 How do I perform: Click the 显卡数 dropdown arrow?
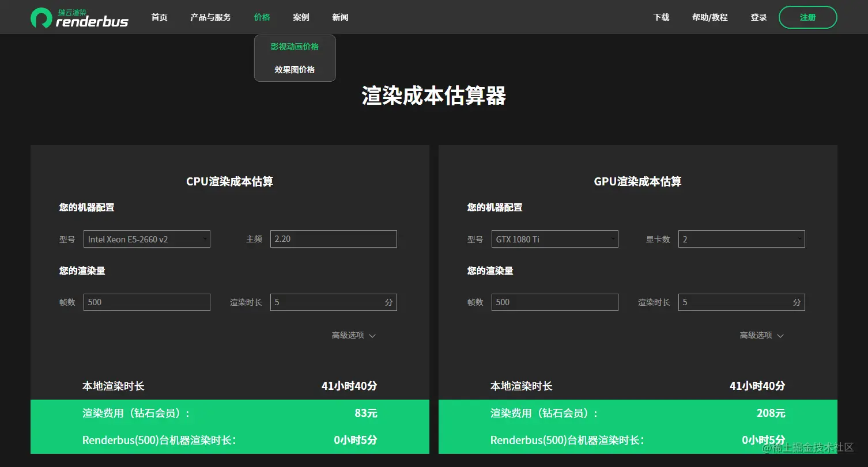(799, 239)
